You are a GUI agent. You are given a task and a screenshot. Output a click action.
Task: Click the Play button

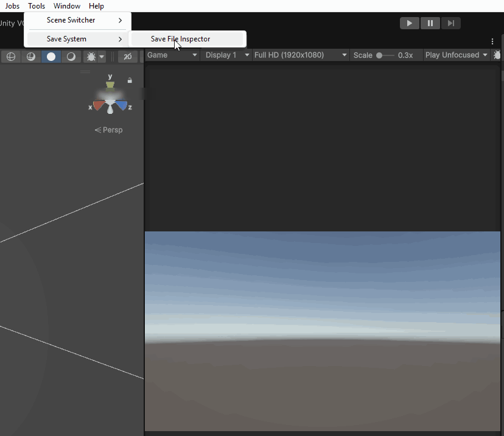(x=409, y=23)
